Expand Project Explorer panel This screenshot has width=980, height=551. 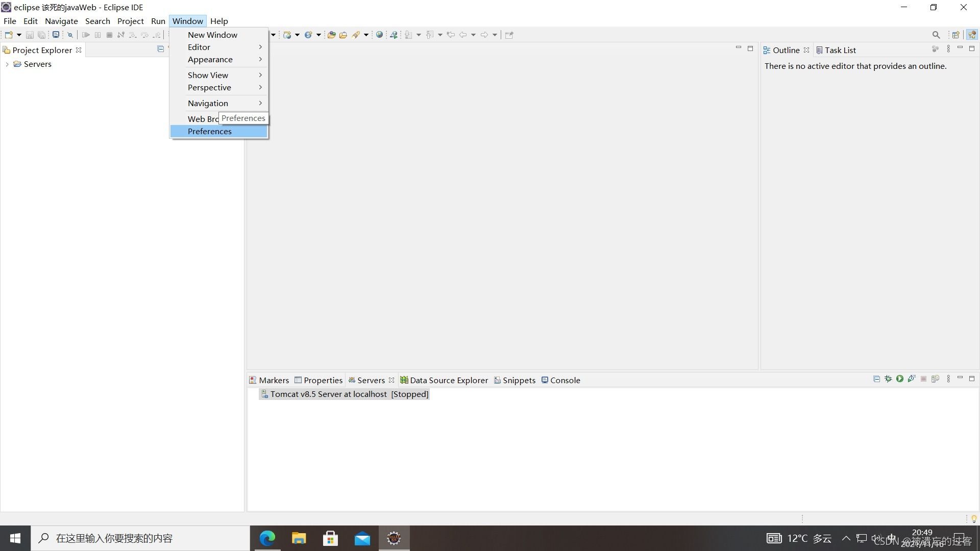pyautogui.click(x=7, y=64)
